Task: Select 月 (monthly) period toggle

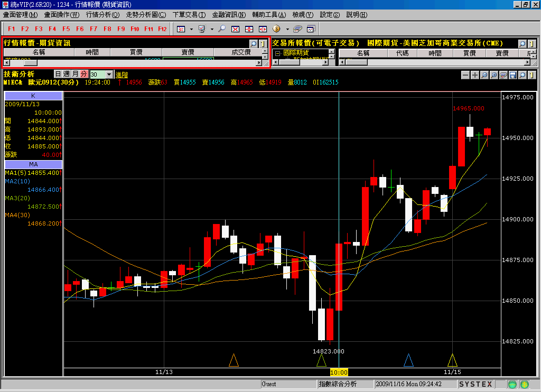Action: click(x=75, y=74)
